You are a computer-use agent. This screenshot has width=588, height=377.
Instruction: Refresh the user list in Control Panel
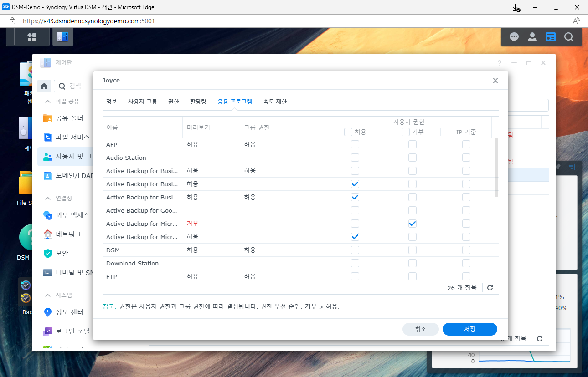pos(540,339)
